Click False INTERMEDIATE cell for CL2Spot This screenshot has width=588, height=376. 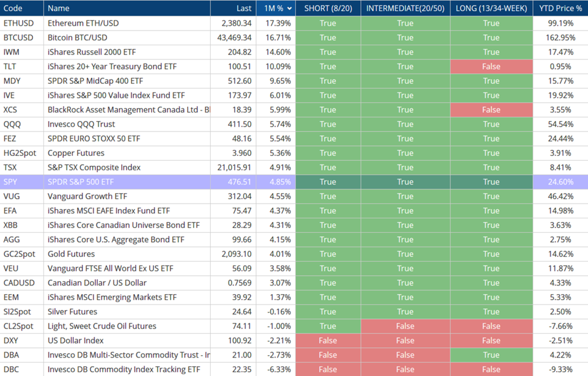405,326
